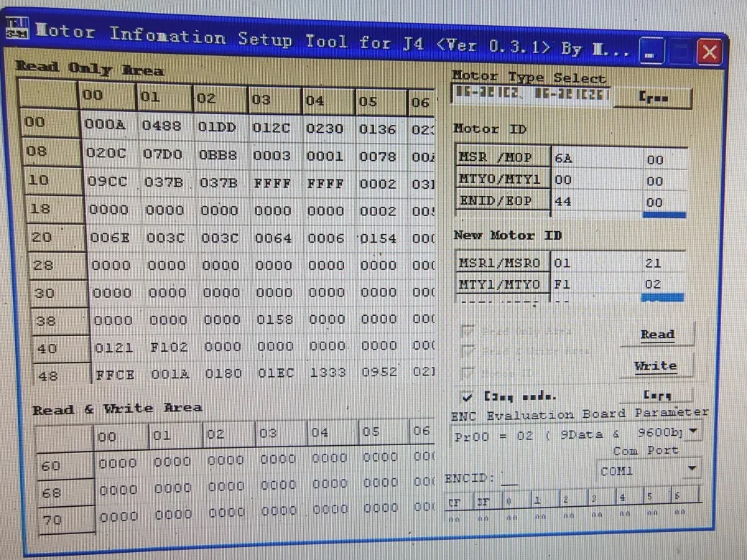Select cell 09CC in row 10
This screenshot has height=560, width=747.
pos(111,182)
